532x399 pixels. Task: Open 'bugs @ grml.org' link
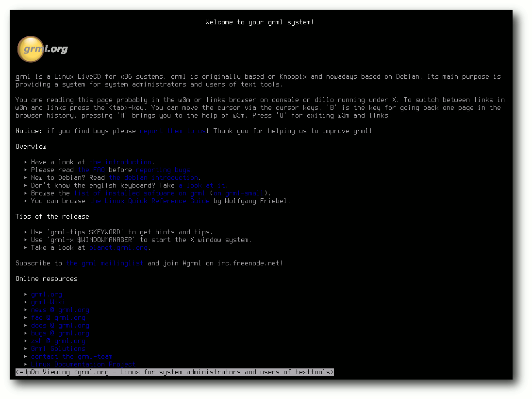coord(60,333)
